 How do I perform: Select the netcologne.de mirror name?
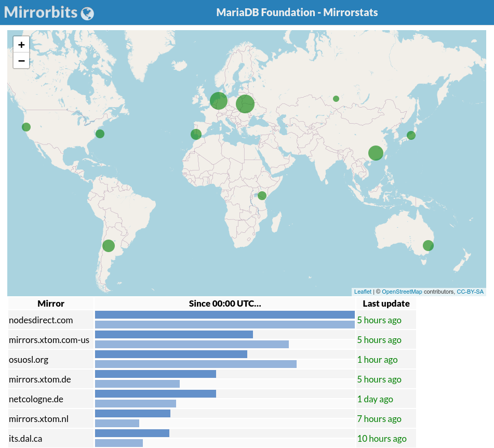(x=36, y=399)
